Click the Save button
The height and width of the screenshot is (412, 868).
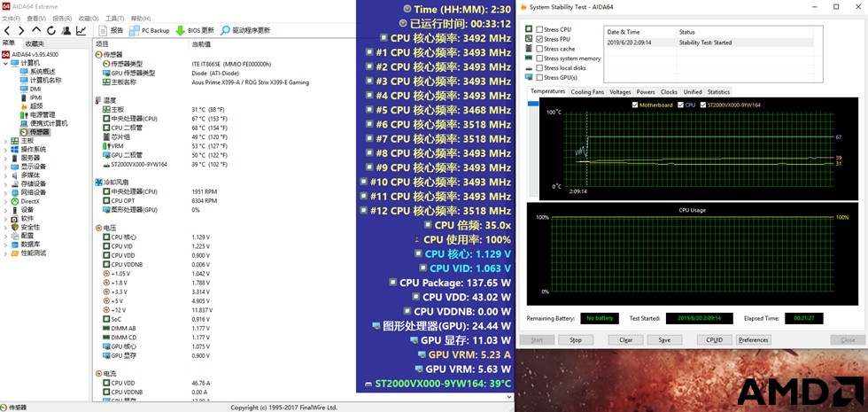[x=664, y=340]
